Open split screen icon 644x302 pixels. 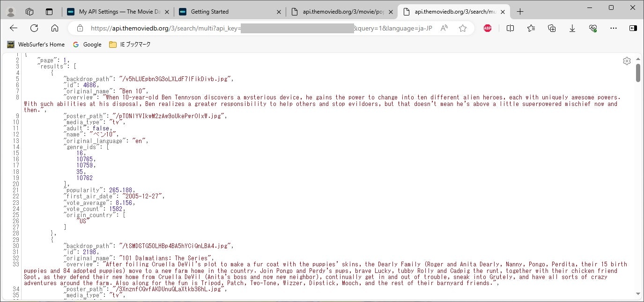click(511, 28)
